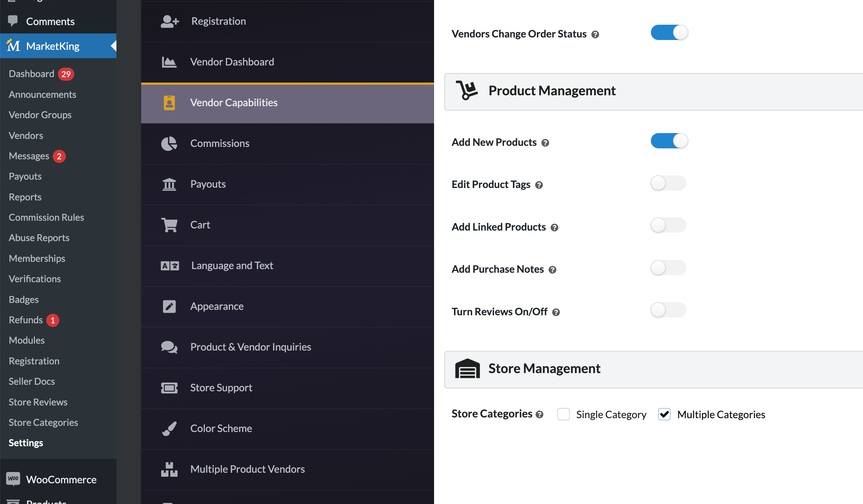
Task: Go to Verifications page
Action: pyautogui.click(x=35, y=279)
